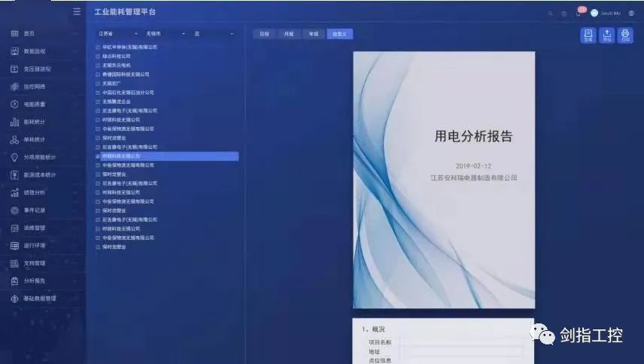Screen dimensions: 644x364
Task: Open 基础数据管理 base data icon
Action: [14, 299]
